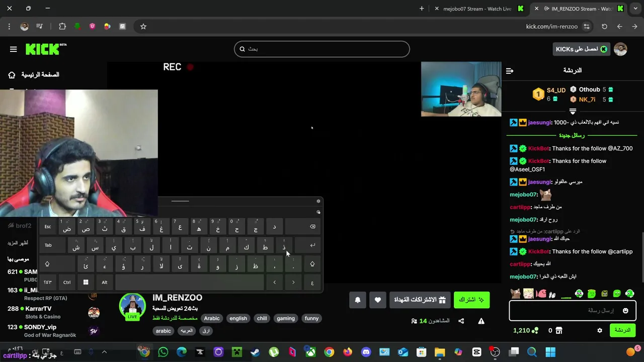The image size is (644, 362).
Task: Select the gaming tag
Action: [x=285, y=318]
